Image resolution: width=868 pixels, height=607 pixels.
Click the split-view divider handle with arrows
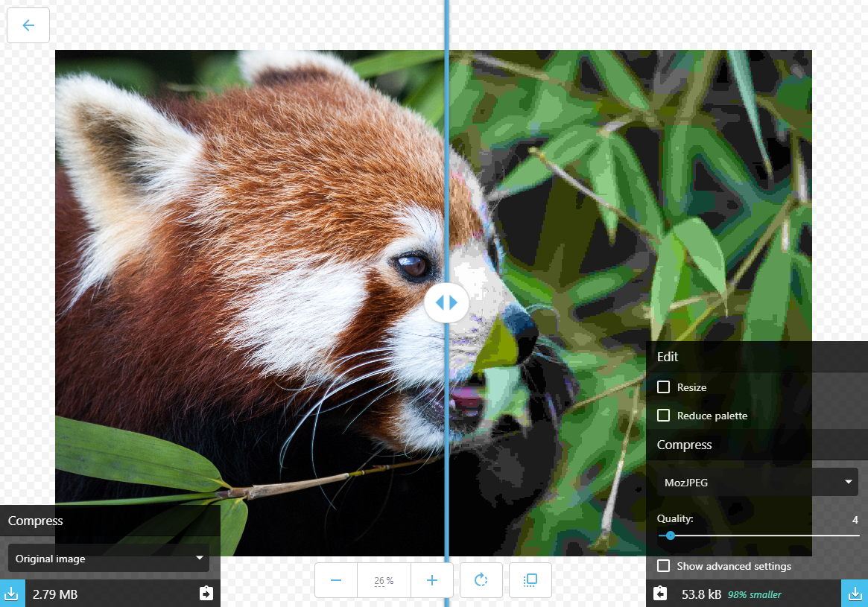[x=446, y=302]
